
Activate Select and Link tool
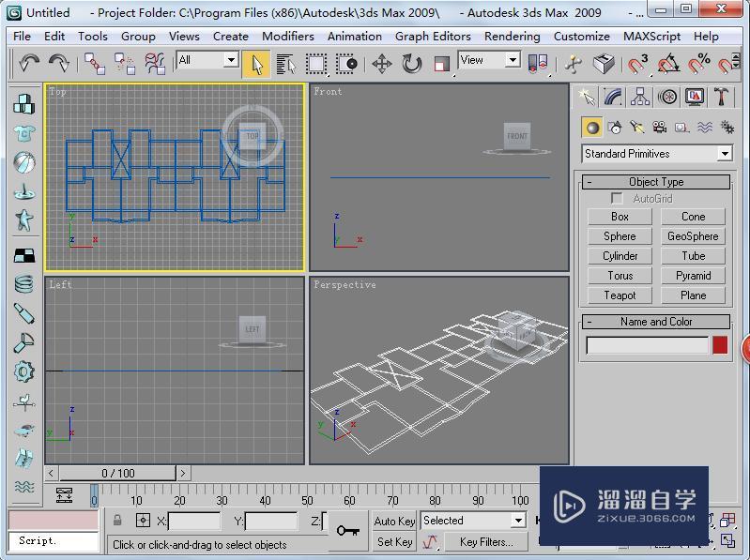point(95,64)
